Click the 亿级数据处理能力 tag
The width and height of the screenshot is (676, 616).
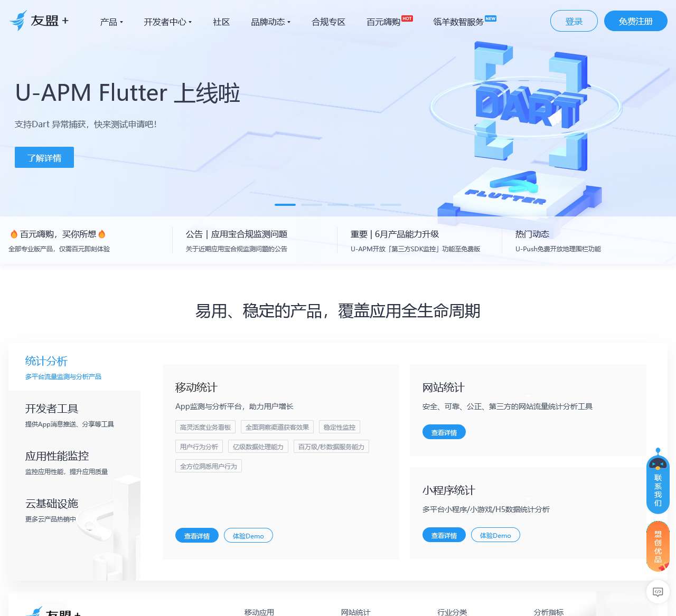[258, 447]
